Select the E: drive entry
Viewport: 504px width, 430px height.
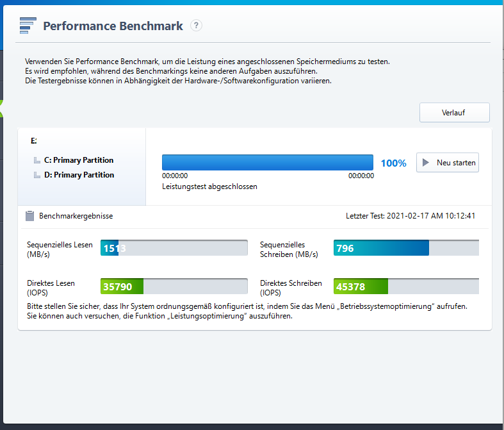pos(34,140)
